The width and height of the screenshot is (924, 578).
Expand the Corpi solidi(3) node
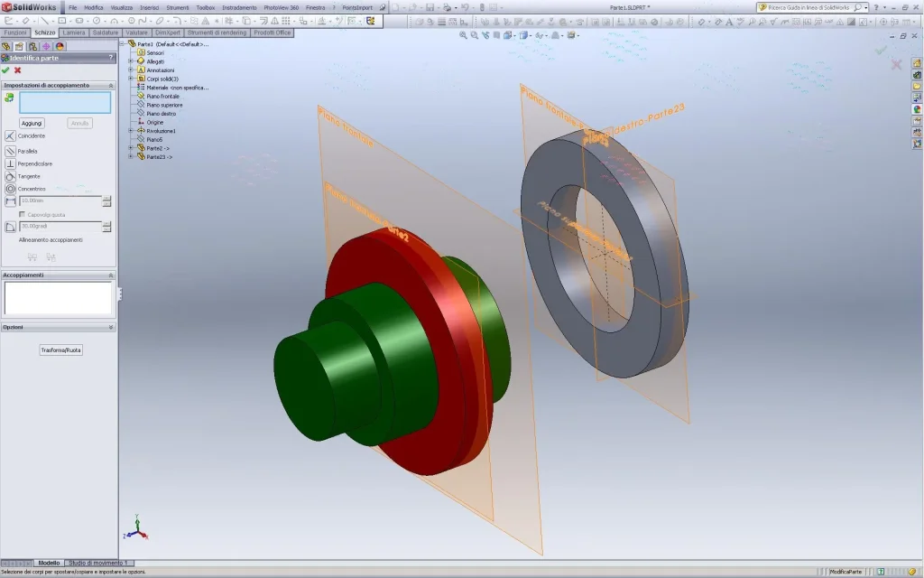click(x=131, y=79)
